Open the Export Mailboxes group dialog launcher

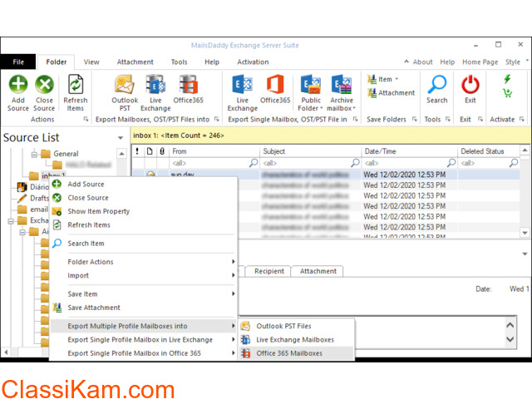(x=217, y=119)
